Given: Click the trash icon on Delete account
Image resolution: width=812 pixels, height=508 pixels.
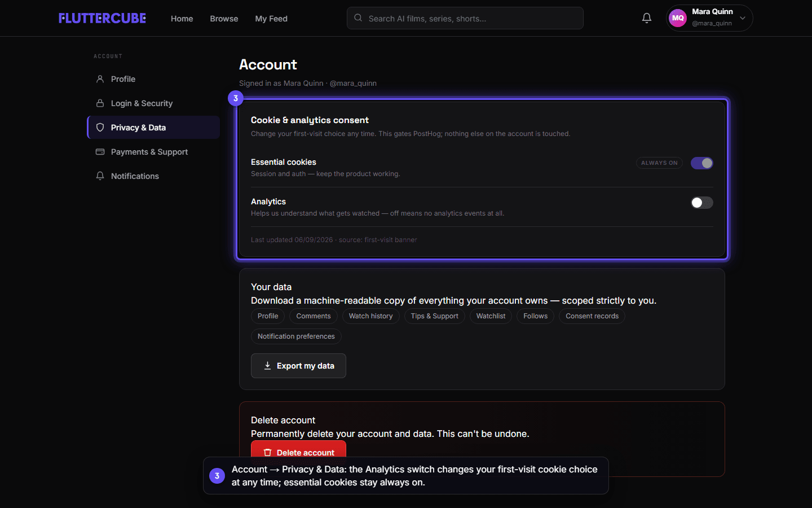Looking at the screenshot, I should click(267, 453).
